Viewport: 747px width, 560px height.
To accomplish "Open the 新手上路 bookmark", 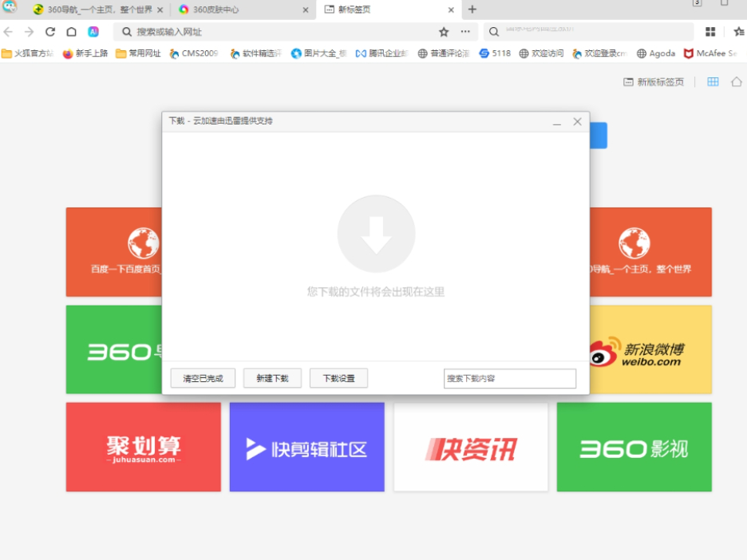I will pyautogui.click(x=85, y=53).
